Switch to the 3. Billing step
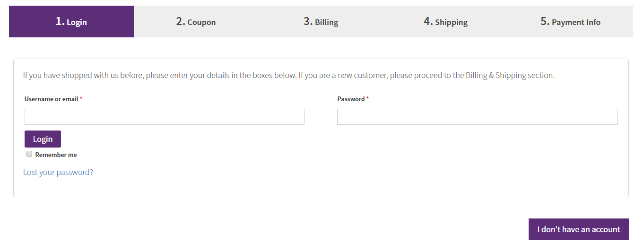This screenshot has height=244, width=644. 321,22
